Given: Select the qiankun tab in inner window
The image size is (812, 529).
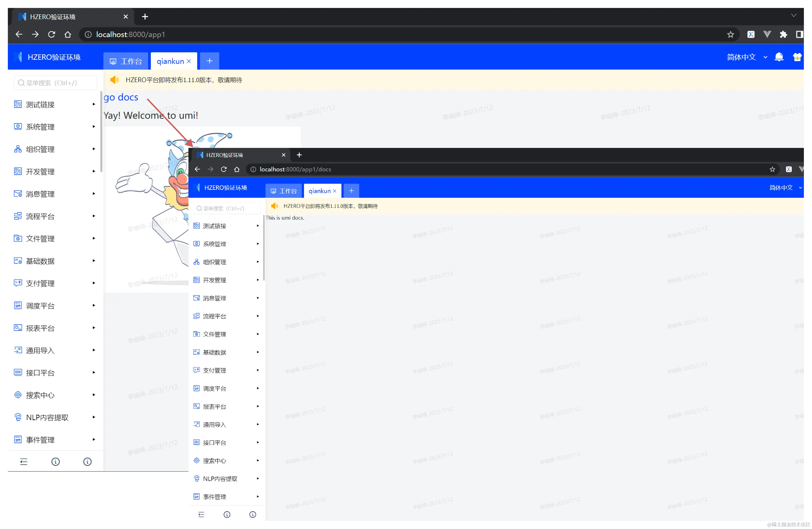Looking at the screenshot, I should [319, 191].
